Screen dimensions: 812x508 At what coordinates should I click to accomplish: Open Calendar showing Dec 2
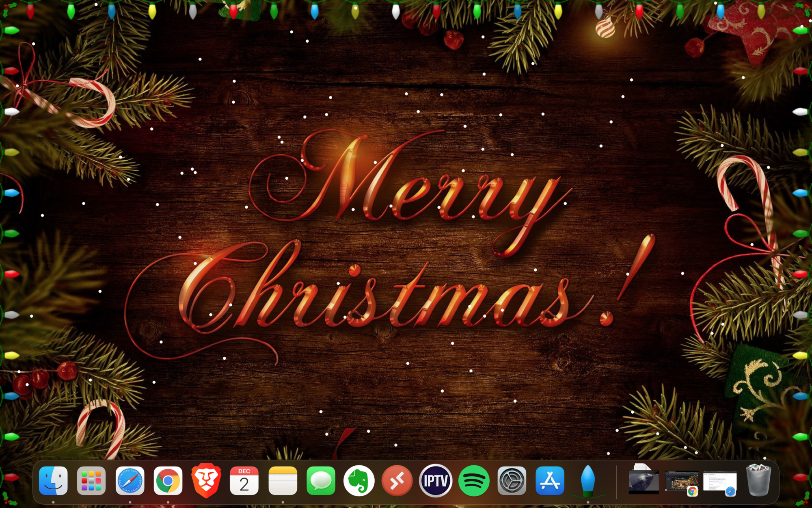pyautogui.click(x=244, y=481)
